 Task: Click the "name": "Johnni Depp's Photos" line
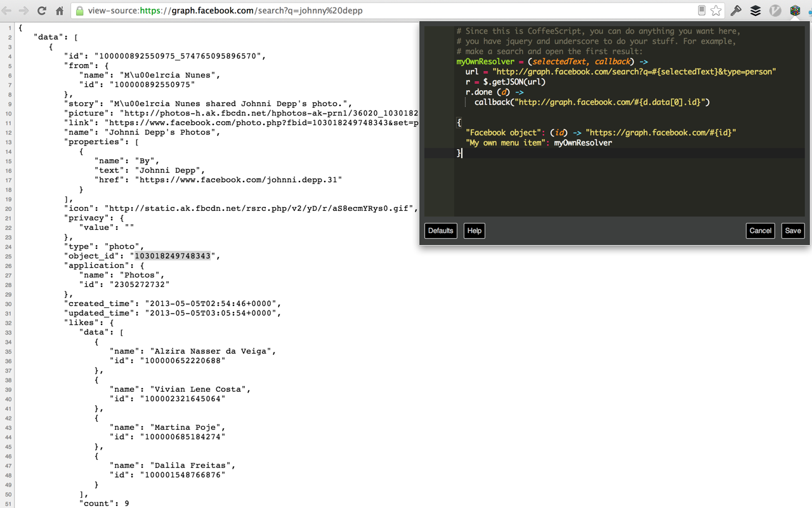[x=141, y=132]
